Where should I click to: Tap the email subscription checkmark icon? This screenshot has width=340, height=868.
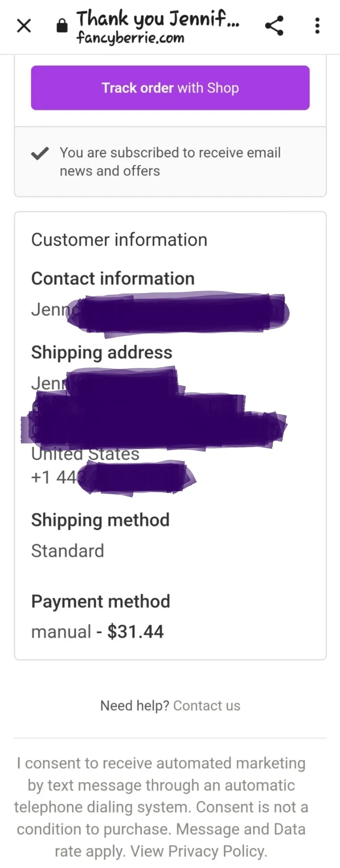point(40,153)
